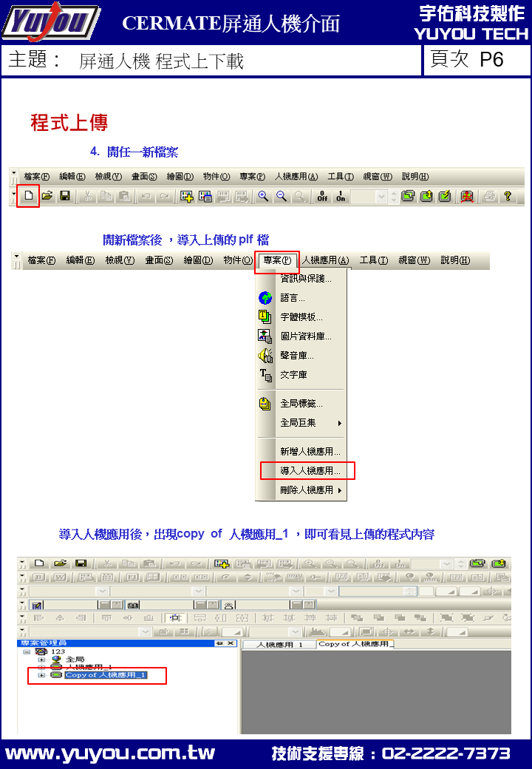Close the 專案管理員 panel
532x769 pixels.
point(231,643)
